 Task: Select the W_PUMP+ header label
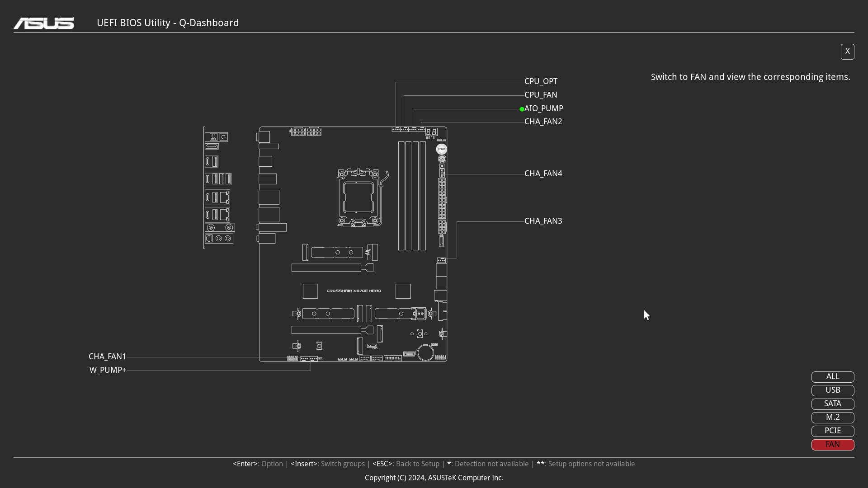[x=108, y=370]
